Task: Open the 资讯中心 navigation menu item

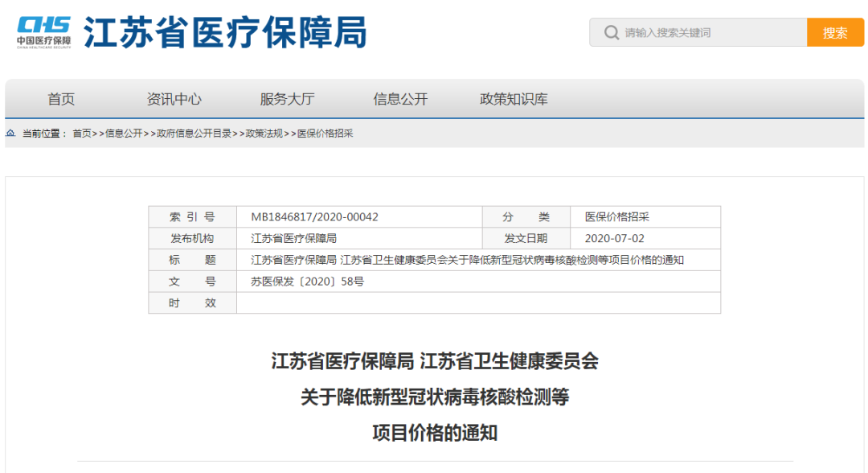Action: click(x=174, y=99)
